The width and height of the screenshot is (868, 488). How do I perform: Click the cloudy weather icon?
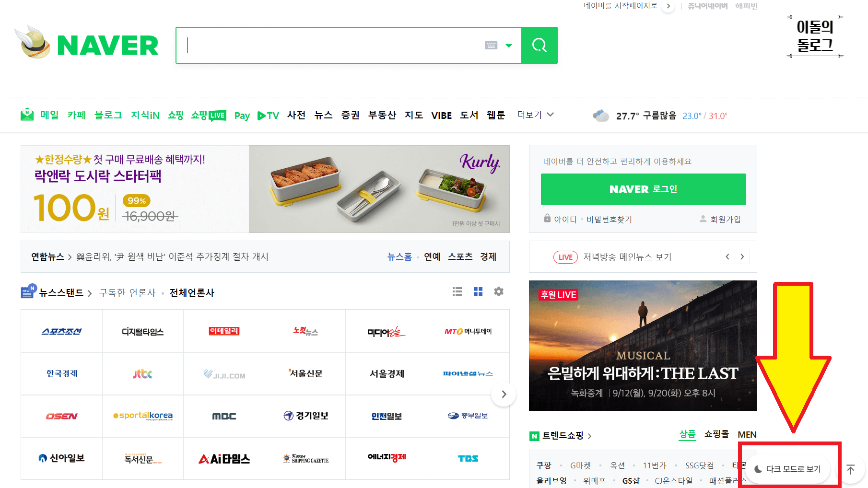[x=600, y=115]
